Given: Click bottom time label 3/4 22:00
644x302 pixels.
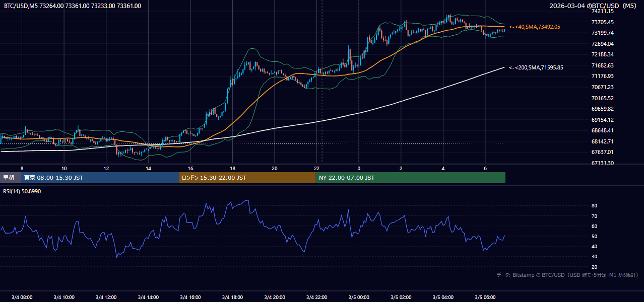Looking at the screenshot, I should 317,297.
